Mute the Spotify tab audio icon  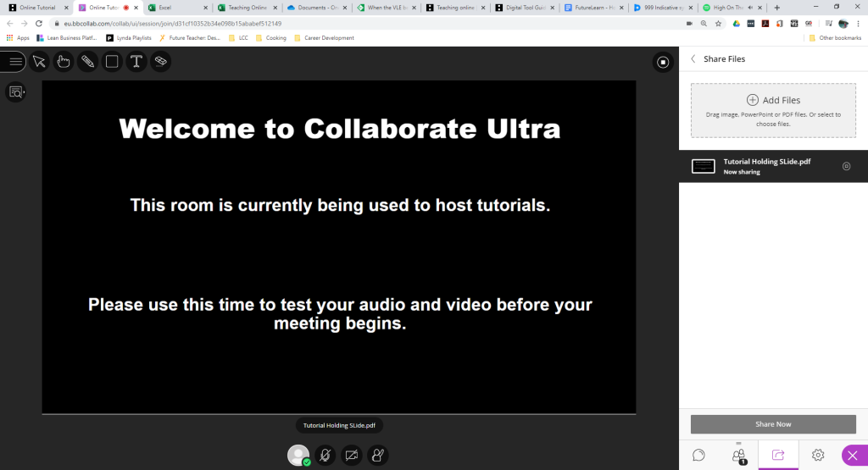[750, 8]
